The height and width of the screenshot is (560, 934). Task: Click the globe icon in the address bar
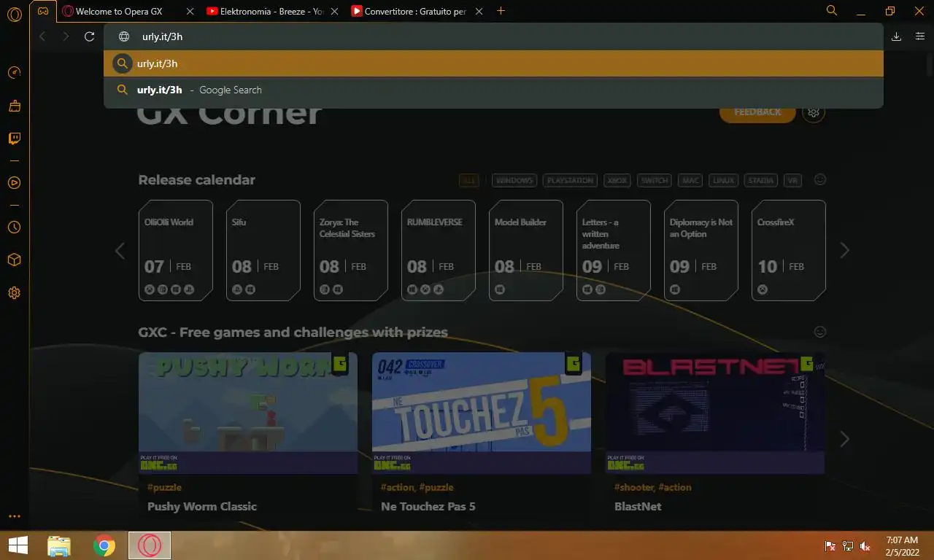pyautogui.click(x=124, y=36)
